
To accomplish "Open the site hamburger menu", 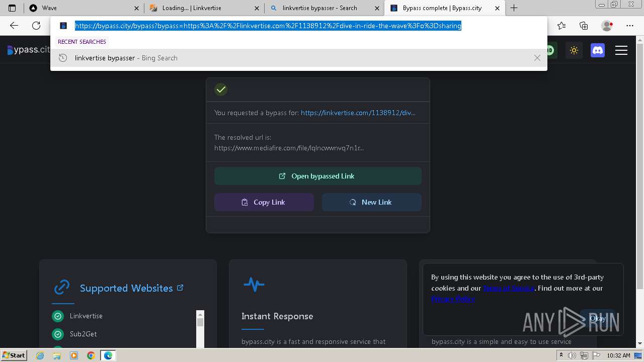I will click(x=621, y=50).
